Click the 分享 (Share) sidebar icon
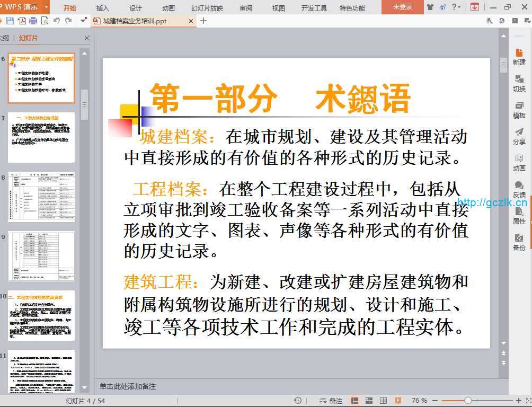 [519, 136]
